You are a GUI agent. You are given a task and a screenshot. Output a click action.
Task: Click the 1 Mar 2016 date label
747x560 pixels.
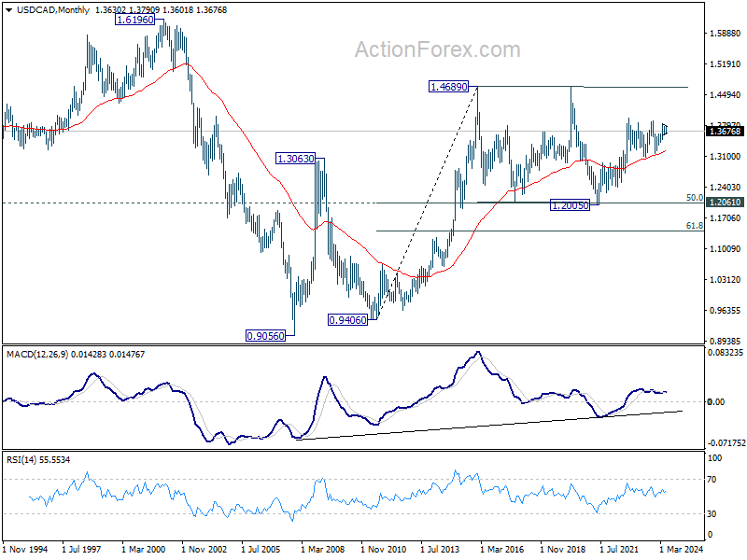502,549
